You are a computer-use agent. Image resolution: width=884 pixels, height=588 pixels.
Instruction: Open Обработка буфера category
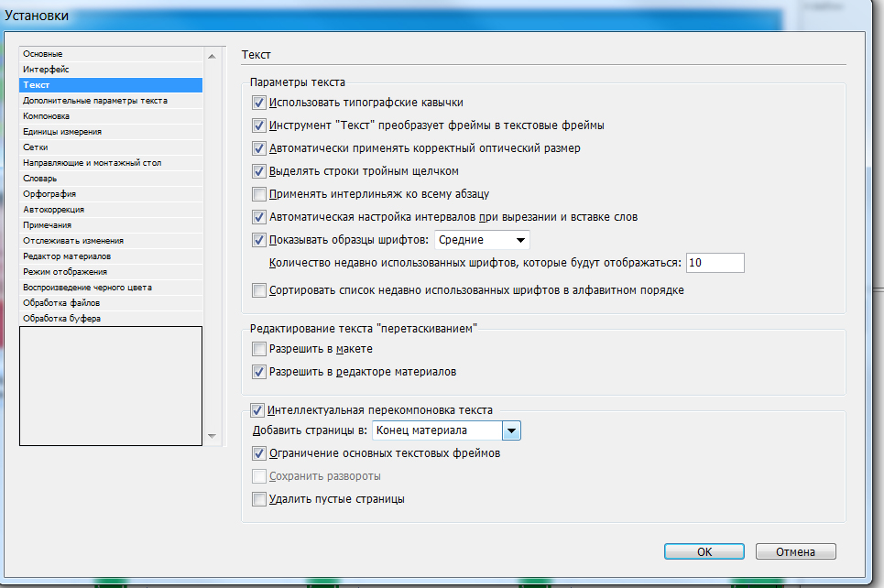[111, 319]
